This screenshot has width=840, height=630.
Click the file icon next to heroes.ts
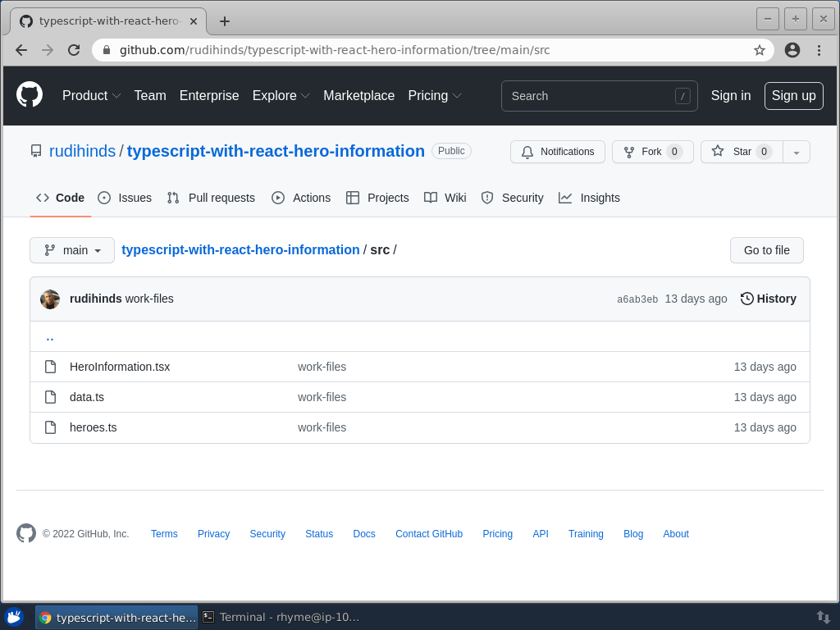[x=50, y=427]
